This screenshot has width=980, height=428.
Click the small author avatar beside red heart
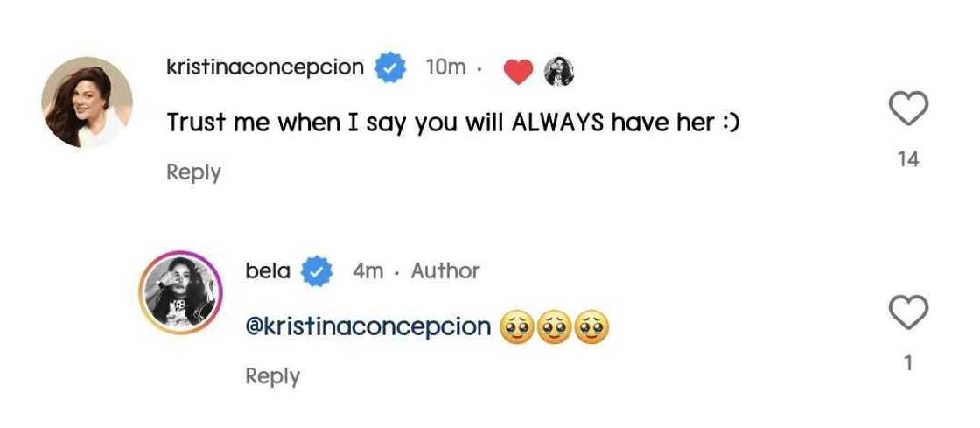click(559, 71)
